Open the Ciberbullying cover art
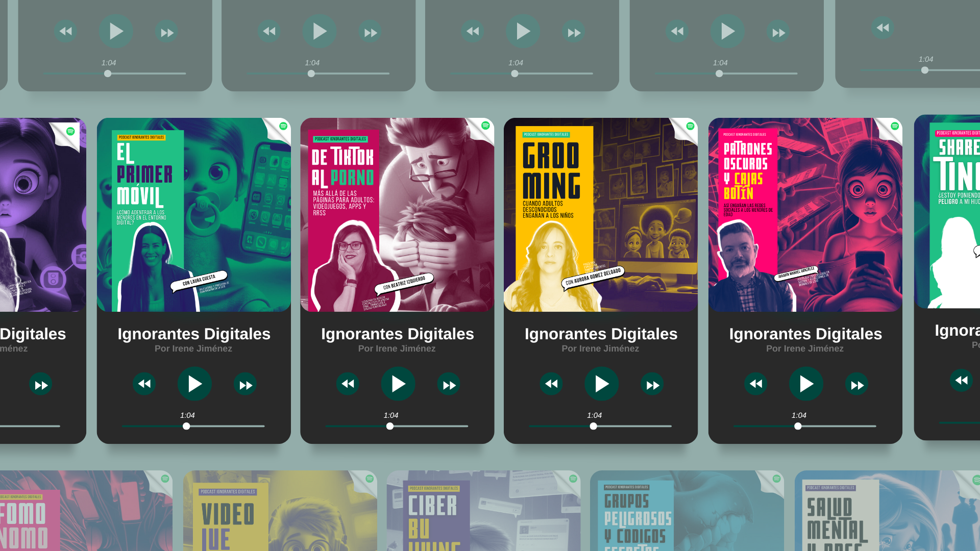Screen dimensions: 980x551 [483, 511]
